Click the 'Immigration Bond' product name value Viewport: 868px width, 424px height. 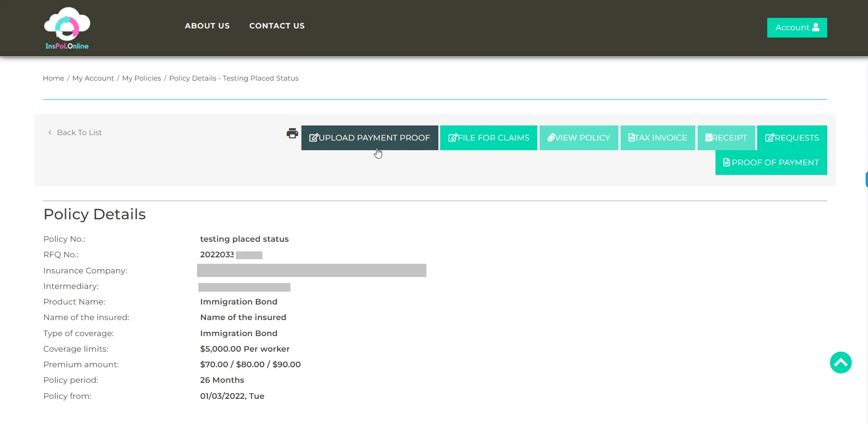239,302
